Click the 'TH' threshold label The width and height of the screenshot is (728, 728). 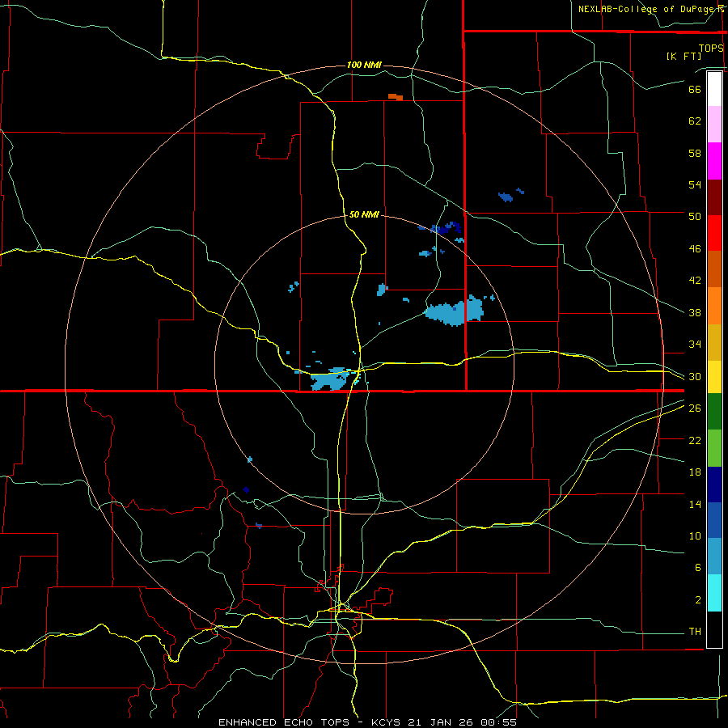(695, 632)
